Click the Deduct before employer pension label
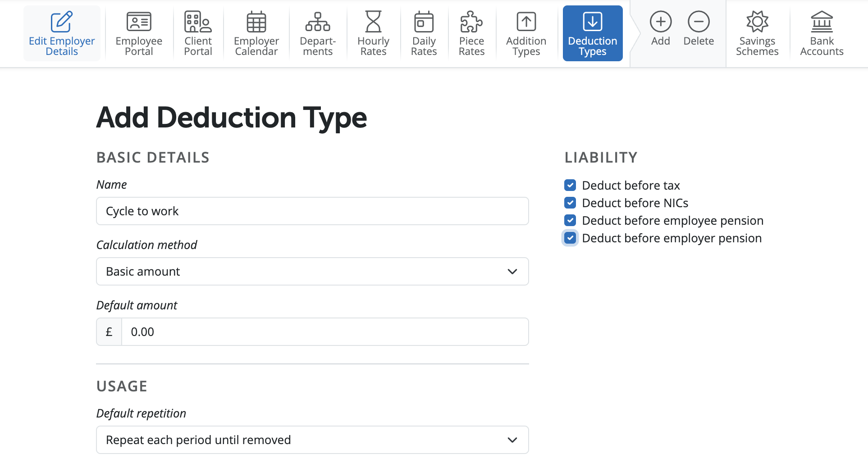Viewport: 868px width, 472px height. pyautogui.click(x=672, y=238)
